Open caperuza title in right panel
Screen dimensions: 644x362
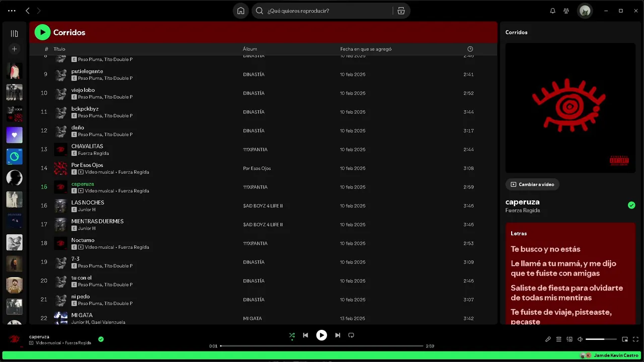pos(522,202)
